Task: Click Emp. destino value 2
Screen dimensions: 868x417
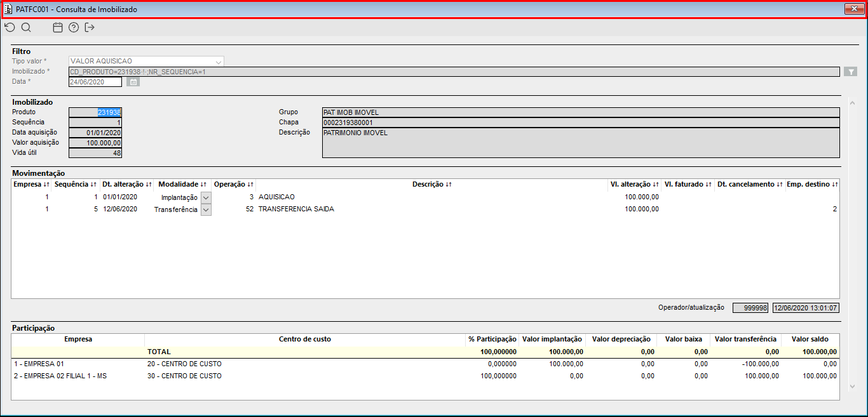Action: point(834,209)
